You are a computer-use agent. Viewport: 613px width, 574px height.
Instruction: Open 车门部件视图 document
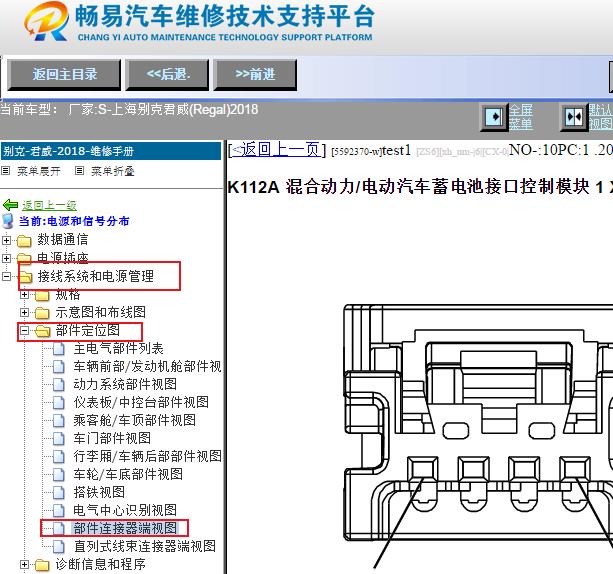coord(112,438)
